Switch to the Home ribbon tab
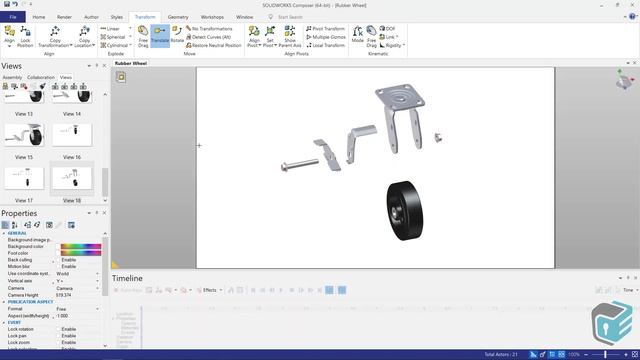The height and width of the screenshot is (360, 640). coord(39,17)
